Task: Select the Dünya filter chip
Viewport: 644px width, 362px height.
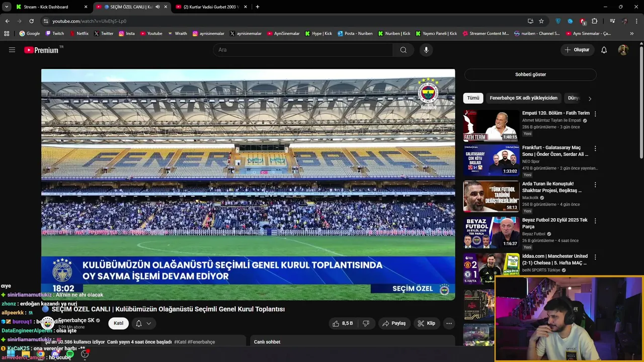Action: [574, 98]
